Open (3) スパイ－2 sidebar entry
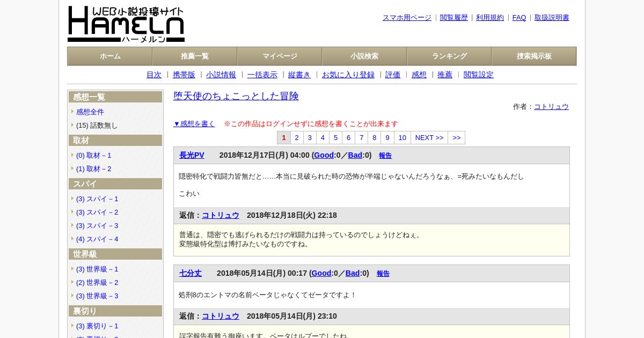This screenshot has height=338, width=644. tap(97, 212)
